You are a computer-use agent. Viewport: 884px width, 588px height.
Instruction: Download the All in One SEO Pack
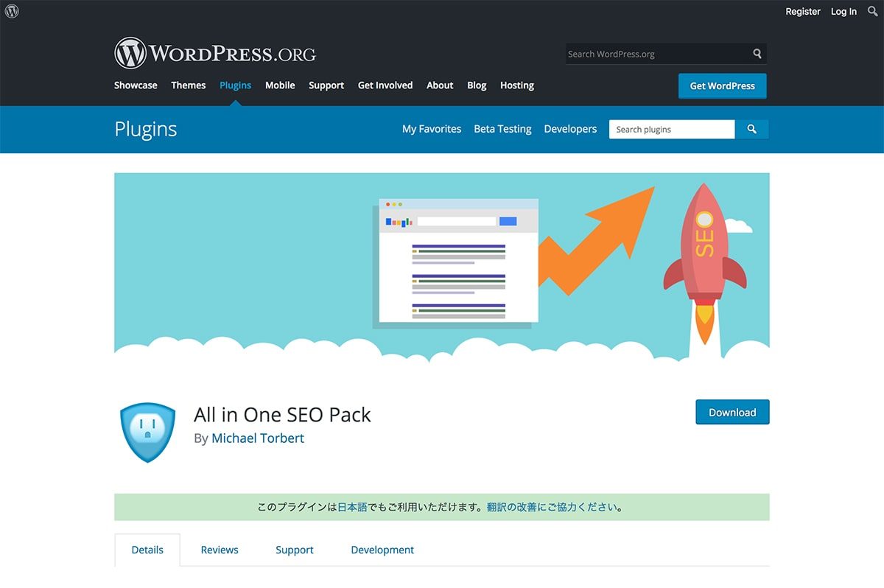[x=732, y=413]
